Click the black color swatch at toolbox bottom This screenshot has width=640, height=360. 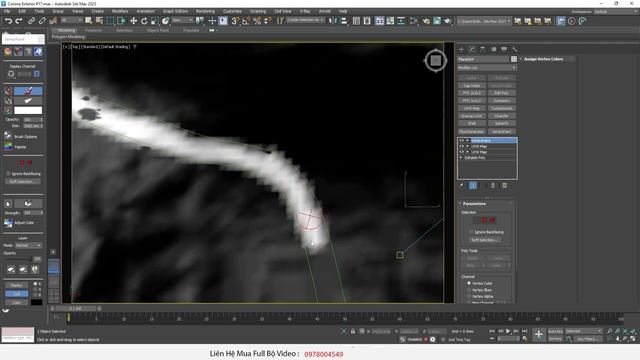pos(36,302)
